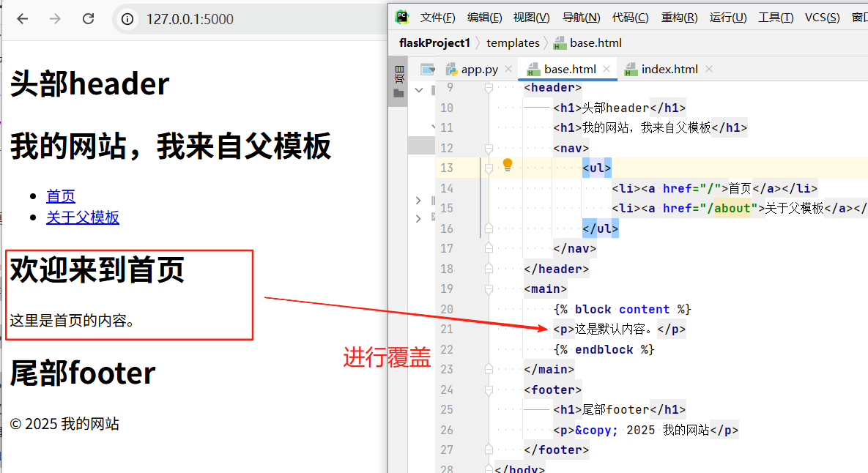Follow the 关于父模板 link in the browser
868x473 pixels.
coord(83,217)
